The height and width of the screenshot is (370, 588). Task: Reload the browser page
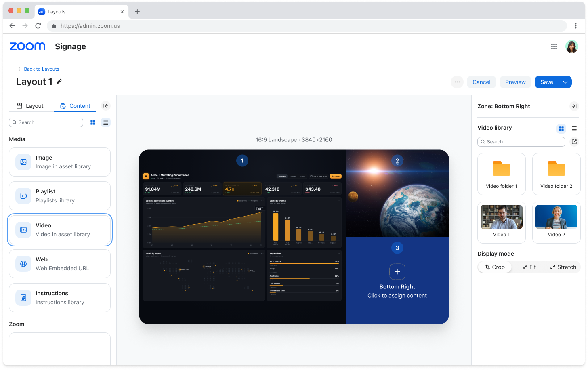(38, 26)
